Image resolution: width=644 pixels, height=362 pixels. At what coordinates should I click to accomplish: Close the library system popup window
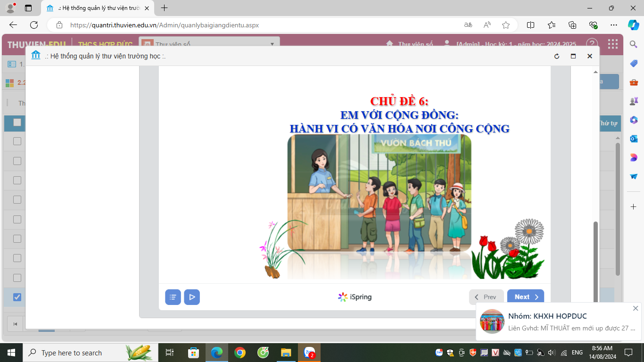pyautogui.click(x=589, y=56)
